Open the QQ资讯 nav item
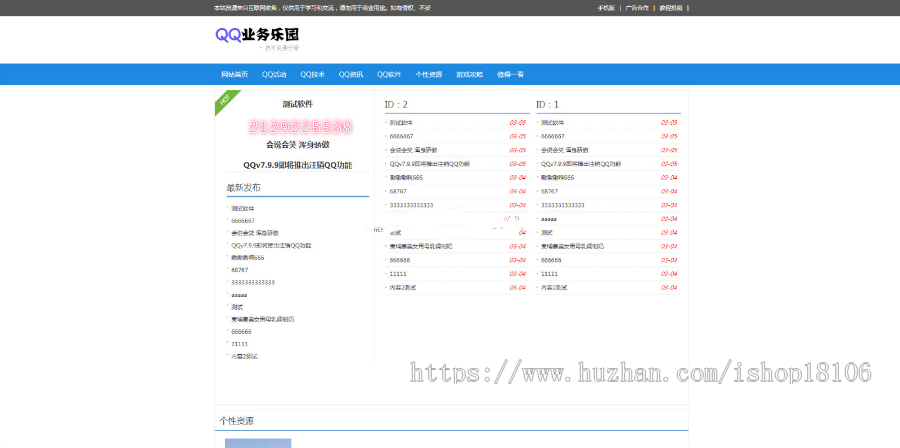The image size is (900, 448). click(x=351, y=75)
